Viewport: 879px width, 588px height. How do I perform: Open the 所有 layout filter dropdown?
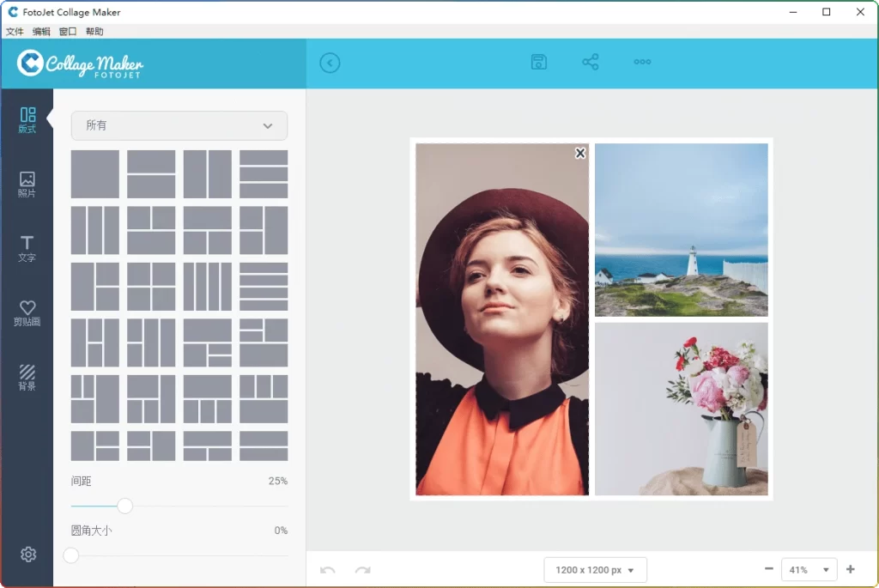pyautogui.click(x=179, y=124)
